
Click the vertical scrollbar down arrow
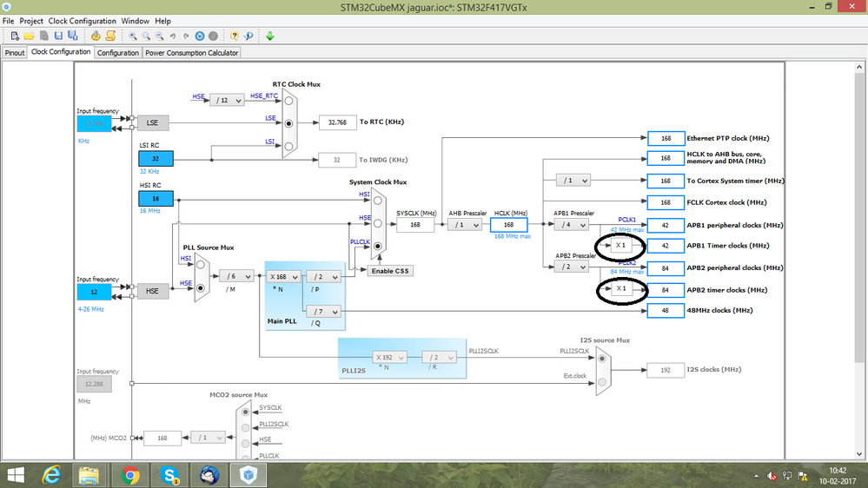(x=859, y=454)
